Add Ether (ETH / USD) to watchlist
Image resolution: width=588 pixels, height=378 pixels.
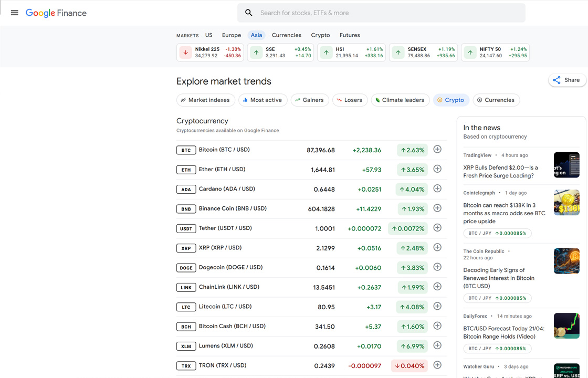(x=437, y=169)
